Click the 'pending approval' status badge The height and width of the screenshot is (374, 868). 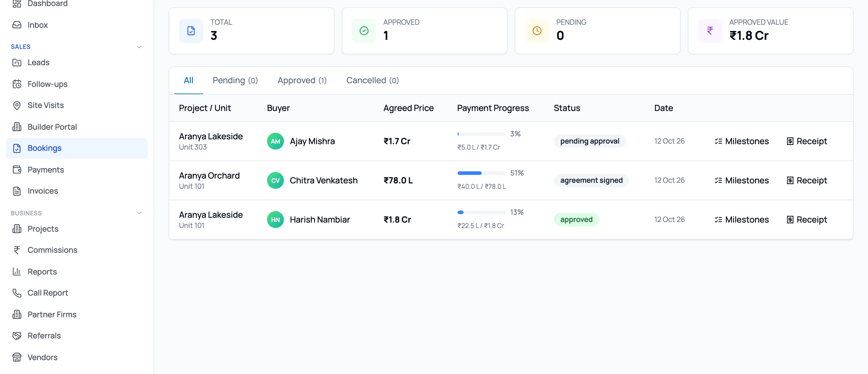click(590, 141)
